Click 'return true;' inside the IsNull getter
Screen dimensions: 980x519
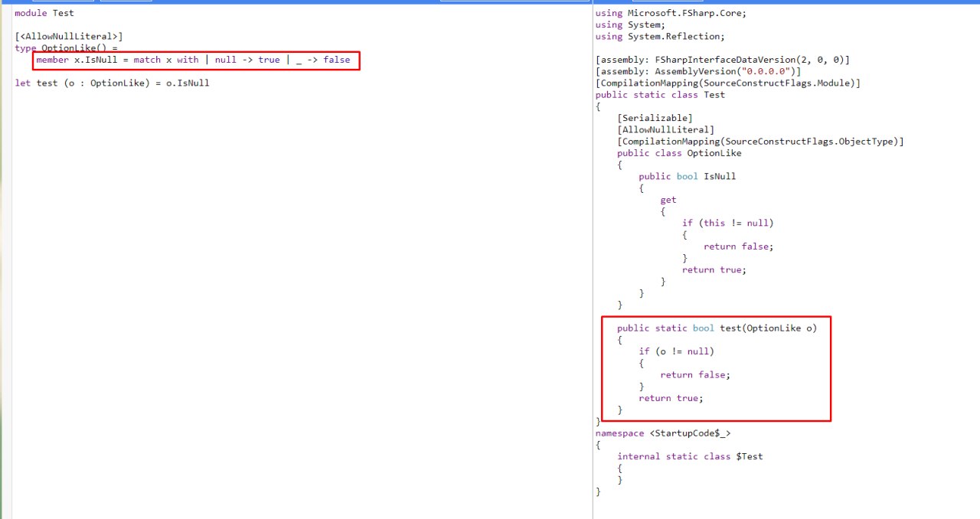[714, 269]
